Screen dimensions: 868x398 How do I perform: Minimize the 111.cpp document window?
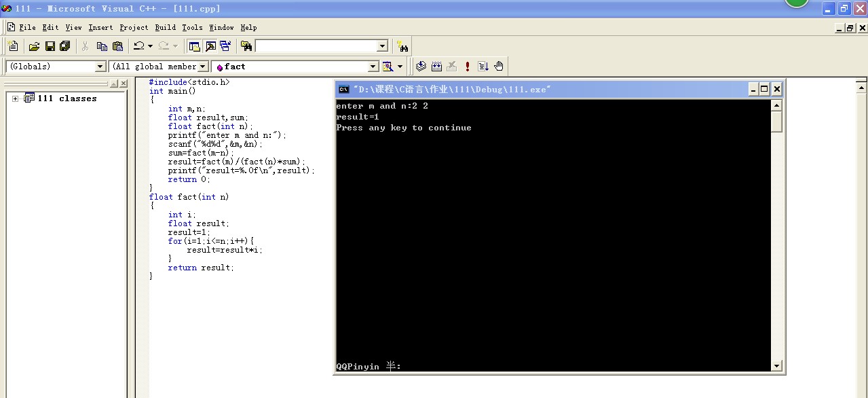pyautogui.click(x=840, y=28)
